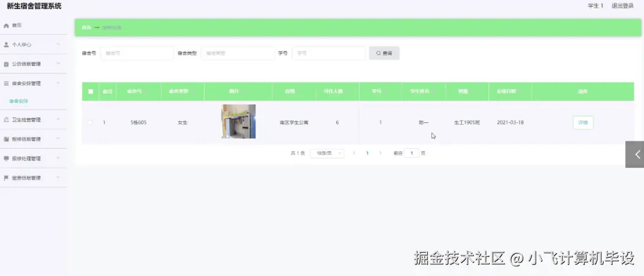The image size is (644, 276).
Task: Collapse the 宿舍安排管理 menu chevron
Action: pyautogui.click(x=58, y=83)
